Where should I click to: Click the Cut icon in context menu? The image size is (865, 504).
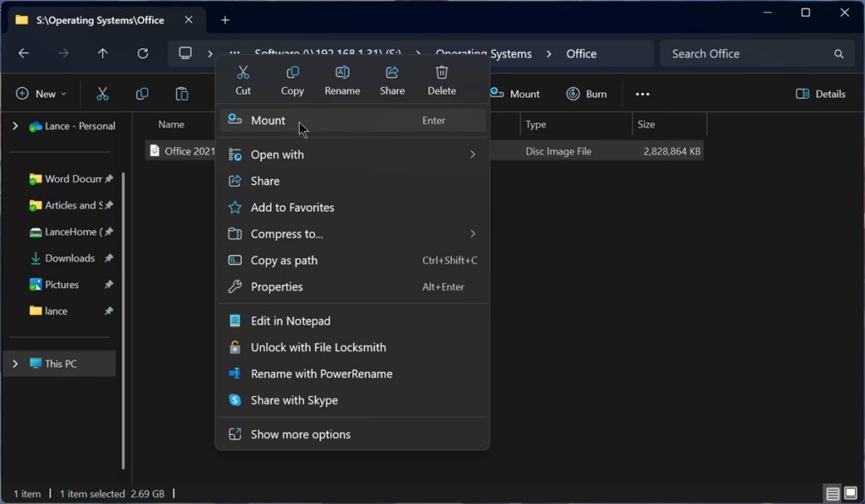point(243,79)
